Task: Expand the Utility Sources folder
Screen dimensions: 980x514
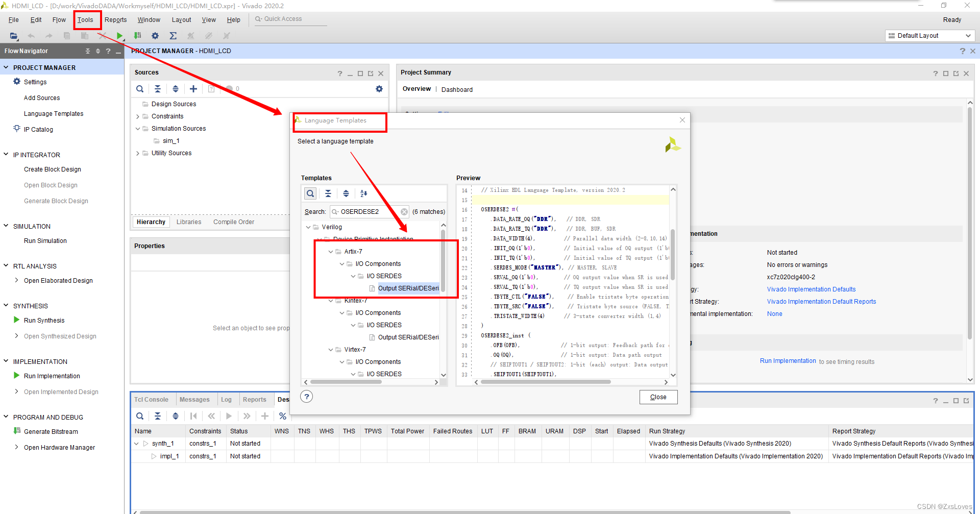Action: point(138,153)
